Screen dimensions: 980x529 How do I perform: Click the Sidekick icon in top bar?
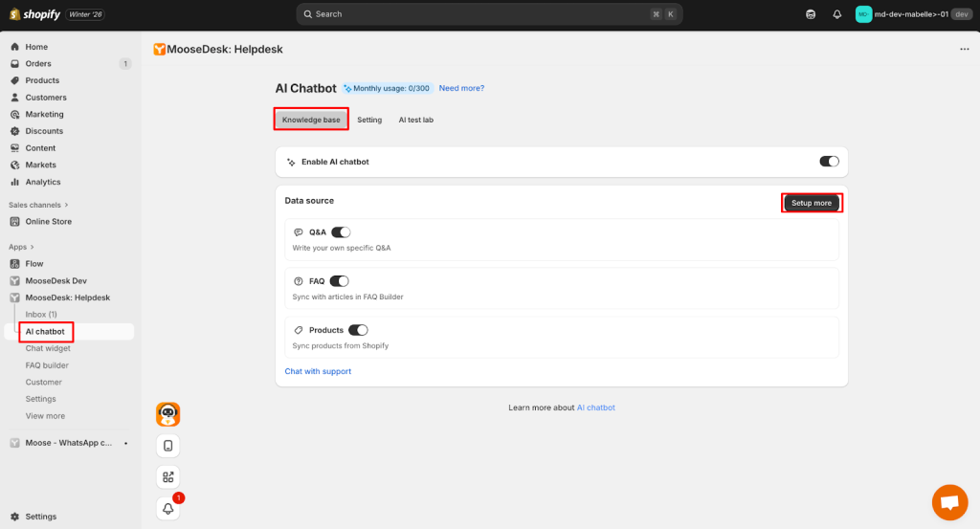(x=811, y=14)
